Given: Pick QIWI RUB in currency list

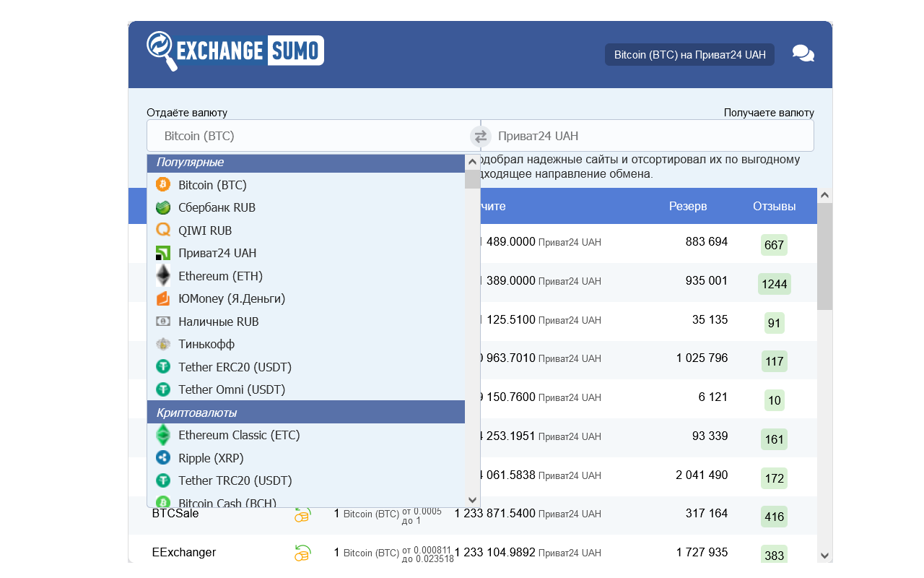Looking at the screenshot, I should [306, 230].
